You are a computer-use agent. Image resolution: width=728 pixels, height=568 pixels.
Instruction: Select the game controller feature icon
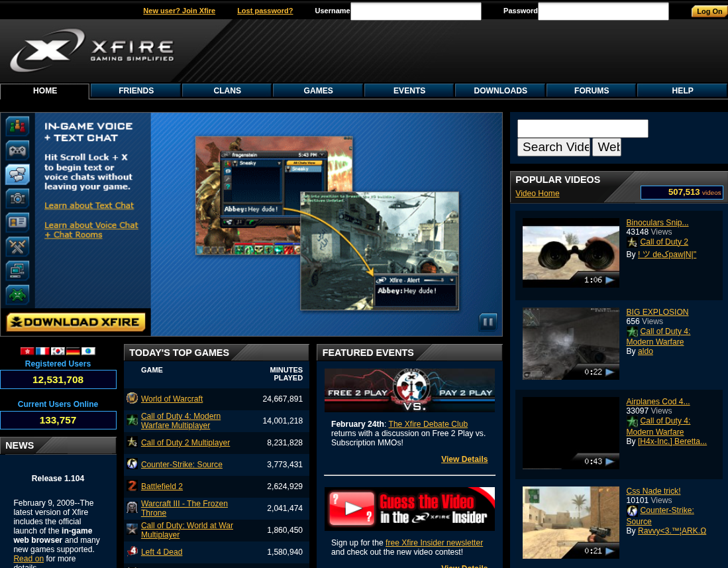[18, 150]
